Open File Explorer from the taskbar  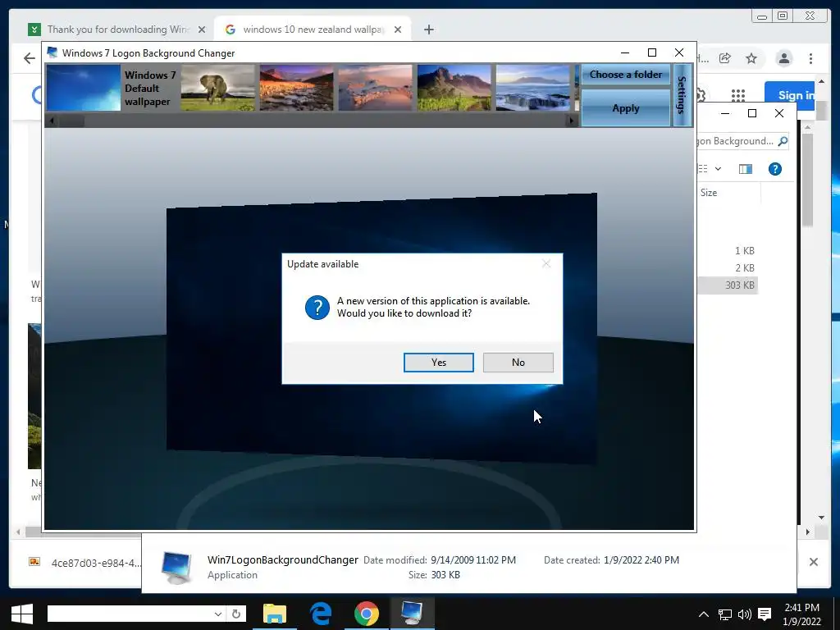[275, 614]
